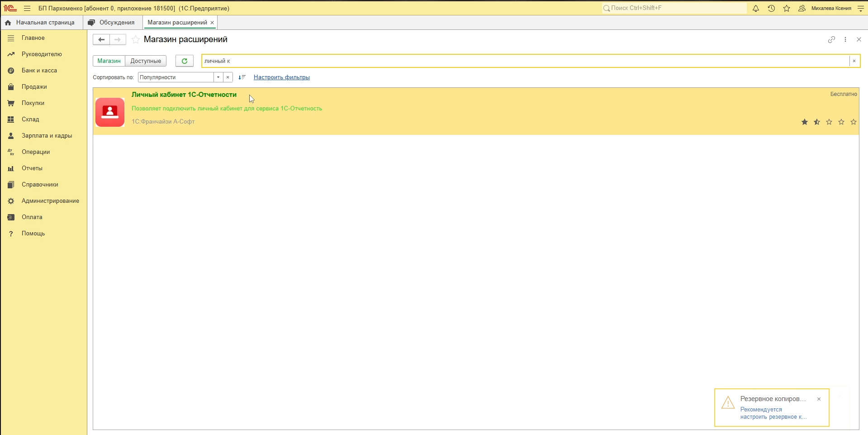Toggle sort direction icon next to sort field
The height and width of the screenshot is (435, 868).
[x=242, y=77]
